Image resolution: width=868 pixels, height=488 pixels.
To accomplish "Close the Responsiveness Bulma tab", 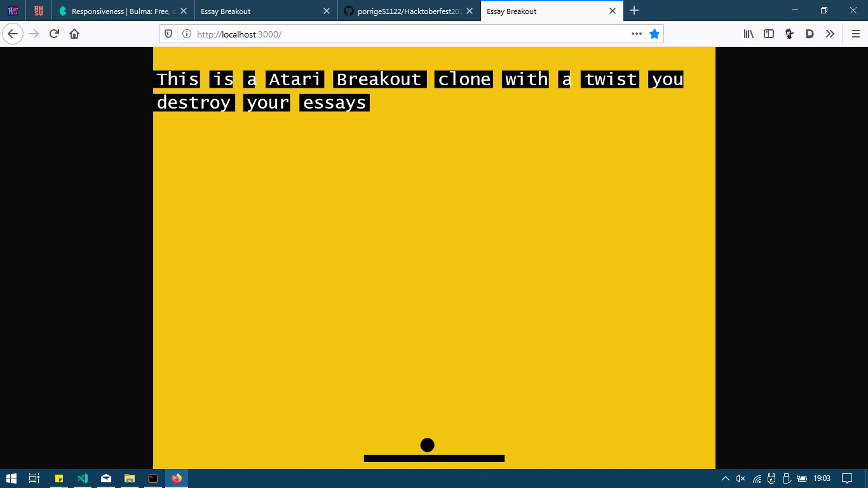I will pyautogui.click(x=184, y=11).
